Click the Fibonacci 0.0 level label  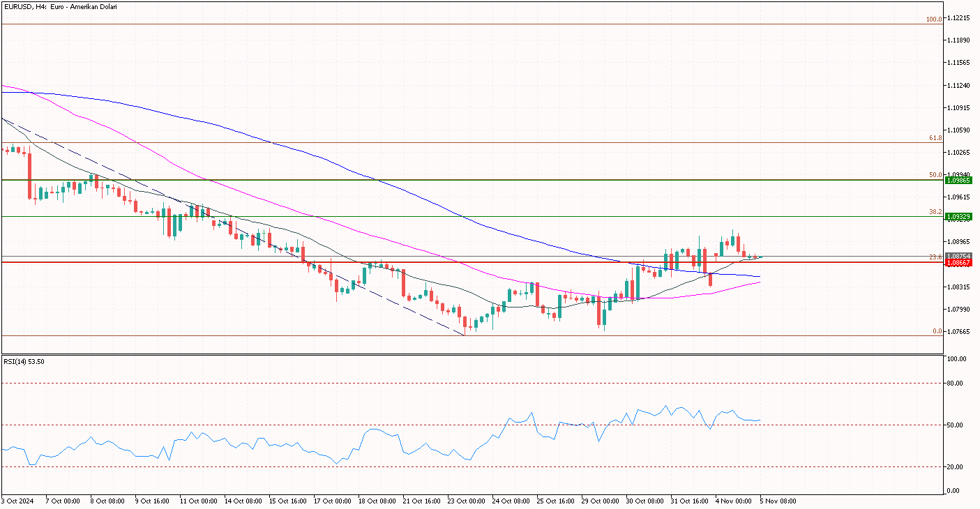pos(937,331)
